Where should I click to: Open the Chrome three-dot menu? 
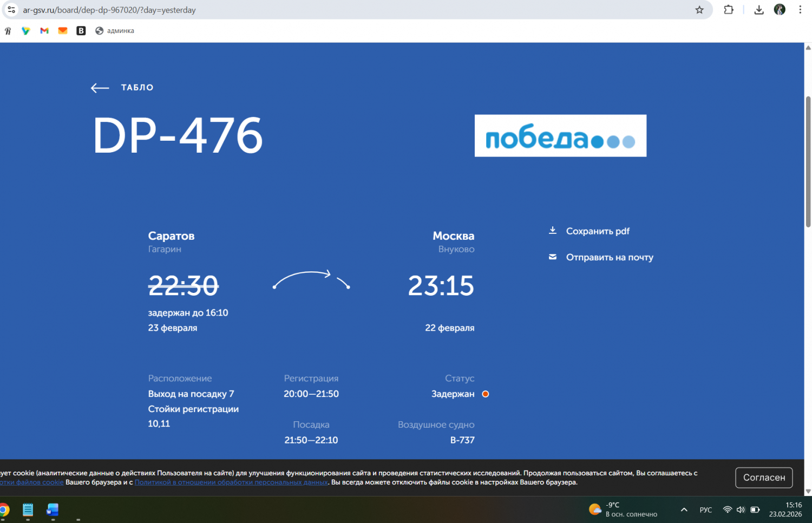(800, 10)
